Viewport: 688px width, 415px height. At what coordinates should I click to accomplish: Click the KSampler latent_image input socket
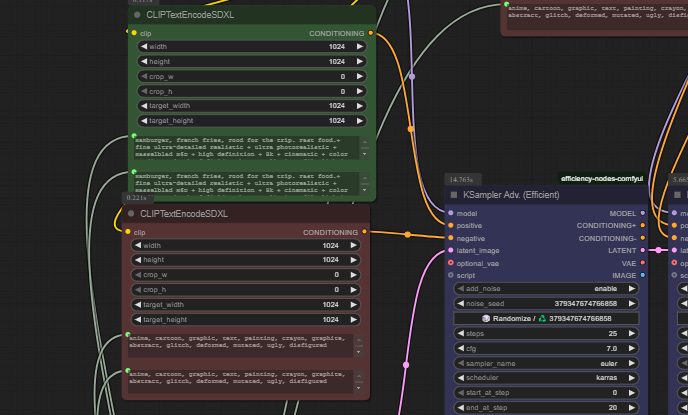451,250
